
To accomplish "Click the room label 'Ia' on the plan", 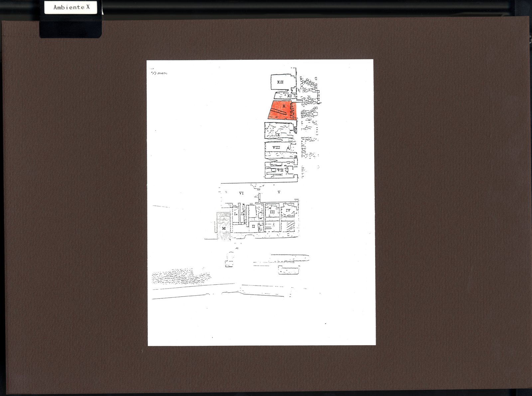I will click(x=235, y=214).
